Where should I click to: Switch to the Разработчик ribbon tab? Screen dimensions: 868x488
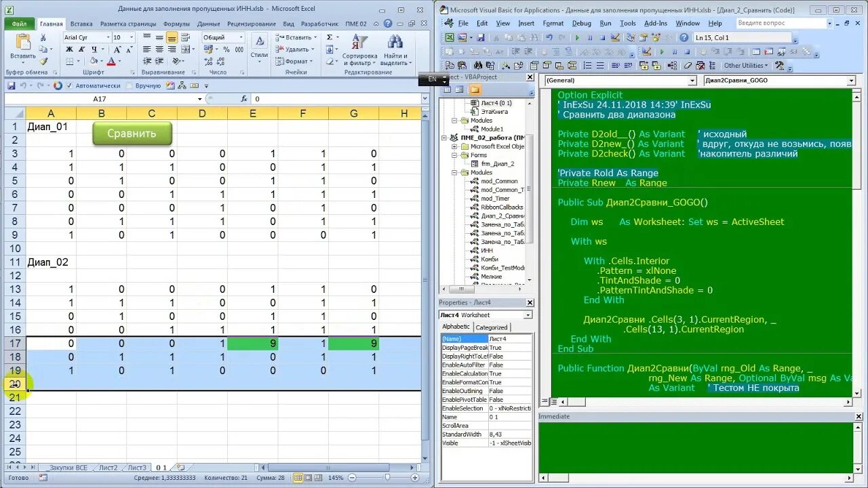(x=319, y=24)
